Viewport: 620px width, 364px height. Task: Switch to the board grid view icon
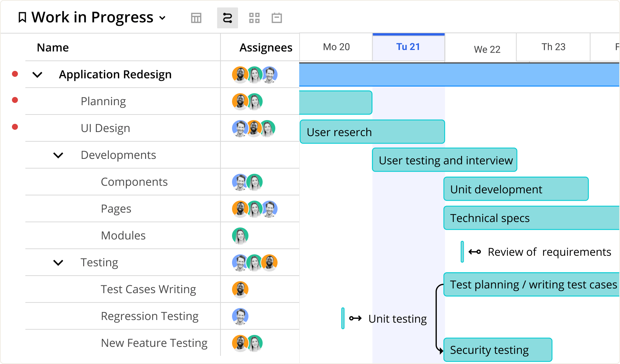(x=254, y=18)
